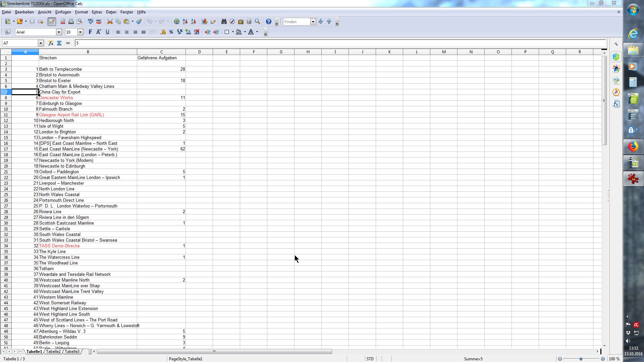644x362 pixels.
Task: Switch to the Tabelle2 sheet tab
Action: [x=53, y=352]
